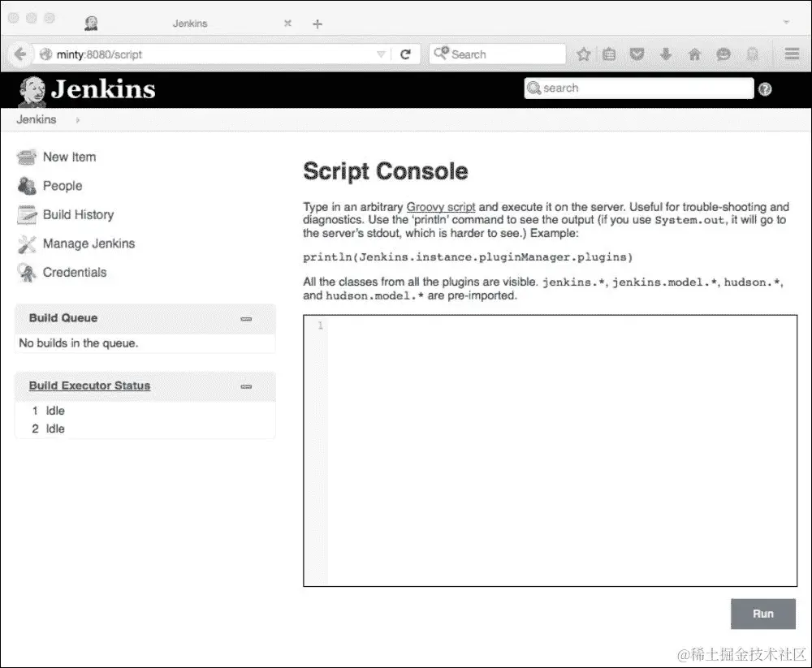Image resolution: width=812 pixels, height=668 pixels.
Task: Click the Build Queue panel title
Action: tap(63, 318)
